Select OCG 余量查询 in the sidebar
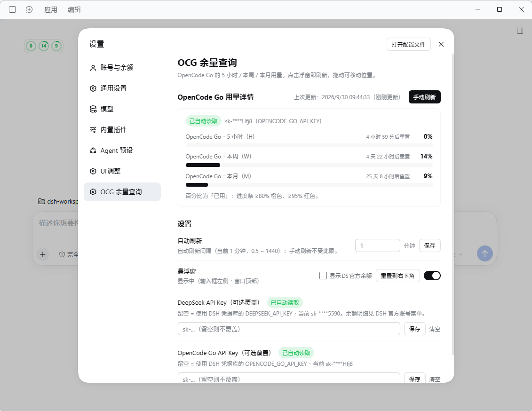This screenshot has width=532, height=411. click(122, 192)
